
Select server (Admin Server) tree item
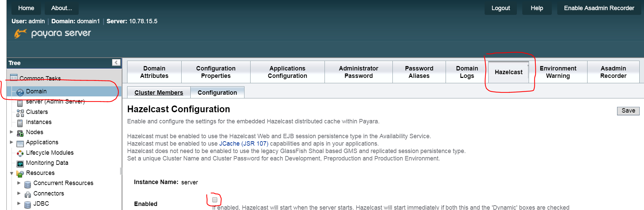[55, 101]
